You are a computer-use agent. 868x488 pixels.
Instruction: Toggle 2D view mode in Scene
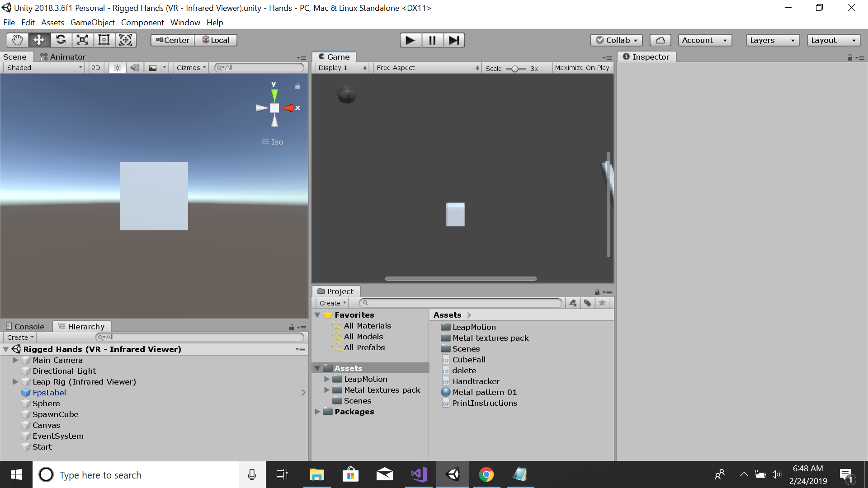coord(96,68)
